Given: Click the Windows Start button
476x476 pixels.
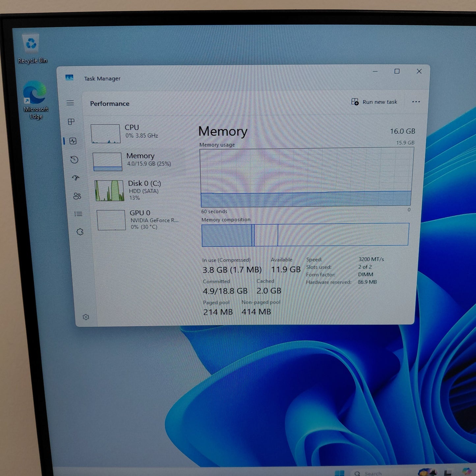Looking at the screenshot, I should pos(339,473).
